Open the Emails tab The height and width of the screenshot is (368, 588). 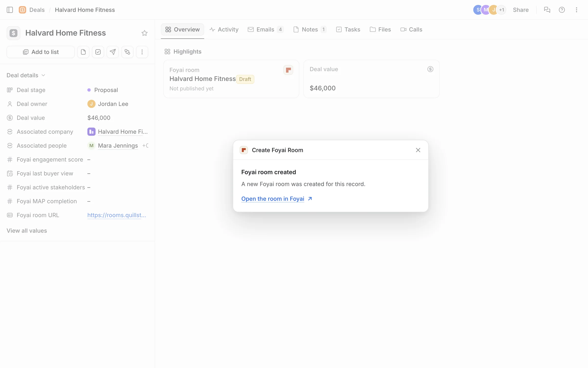point(266,30)
